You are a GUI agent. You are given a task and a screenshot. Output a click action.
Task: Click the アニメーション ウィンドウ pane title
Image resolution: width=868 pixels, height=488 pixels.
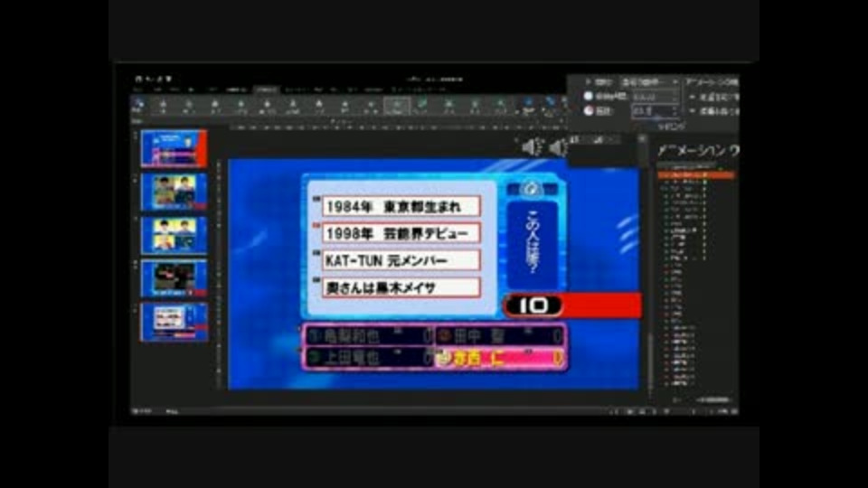tap(698, 151)
